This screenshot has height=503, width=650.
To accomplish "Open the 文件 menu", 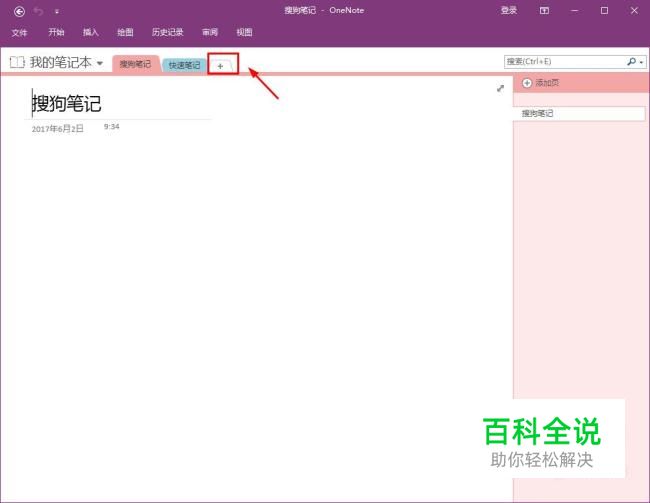I will 19,32.
